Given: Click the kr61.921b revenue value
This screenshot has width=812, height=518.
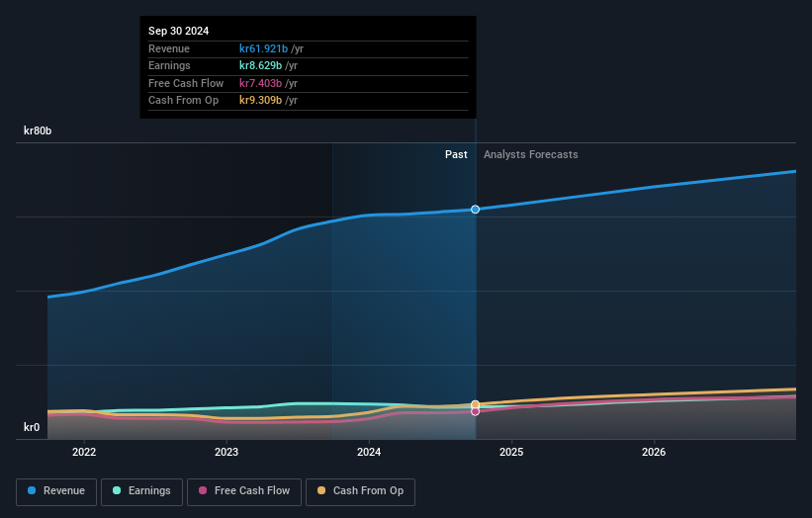Looking at the screenshot, I should coord(264,48).
